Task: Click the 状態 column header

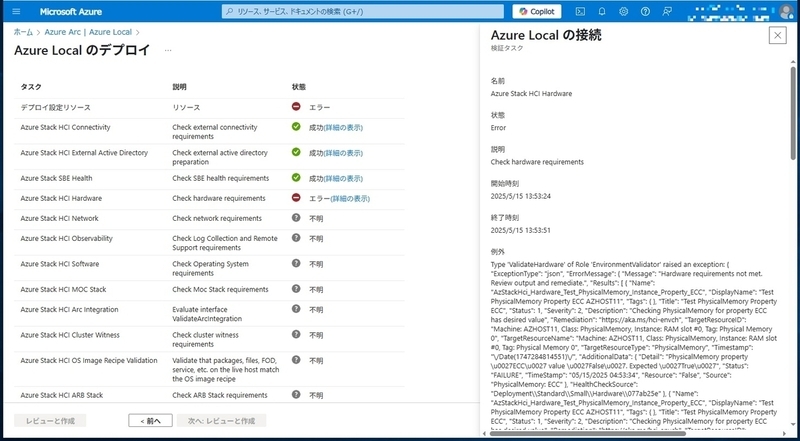Action: [299, 87]
